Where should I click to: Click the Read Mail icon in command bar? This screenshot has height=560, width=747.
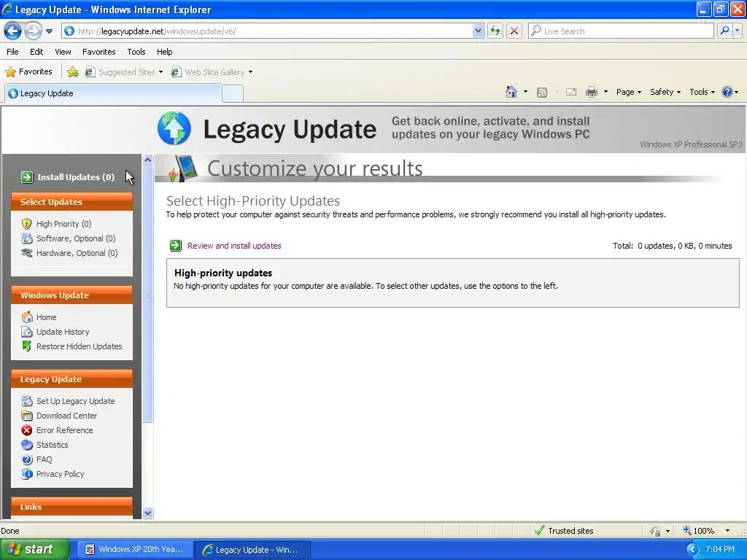pyautogui.click(x=571, y=92)
